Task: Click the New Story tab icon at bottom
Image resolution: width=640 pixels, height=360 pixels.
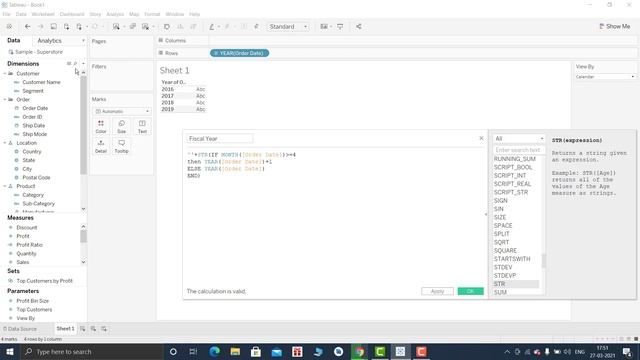Action: pyautogui.click(x=104, y=329)
